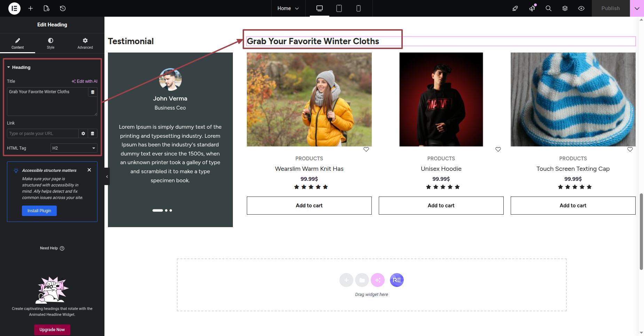Click the dynamic tags icon for Title
Image resolution: width=644 pixels, height=336 pixels.
93,92
